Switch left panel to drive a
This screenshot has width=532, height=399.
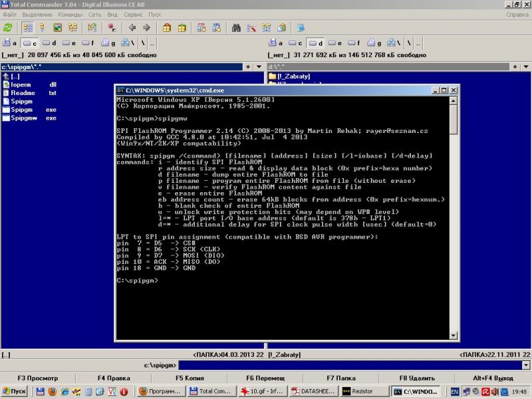(10, 43)
